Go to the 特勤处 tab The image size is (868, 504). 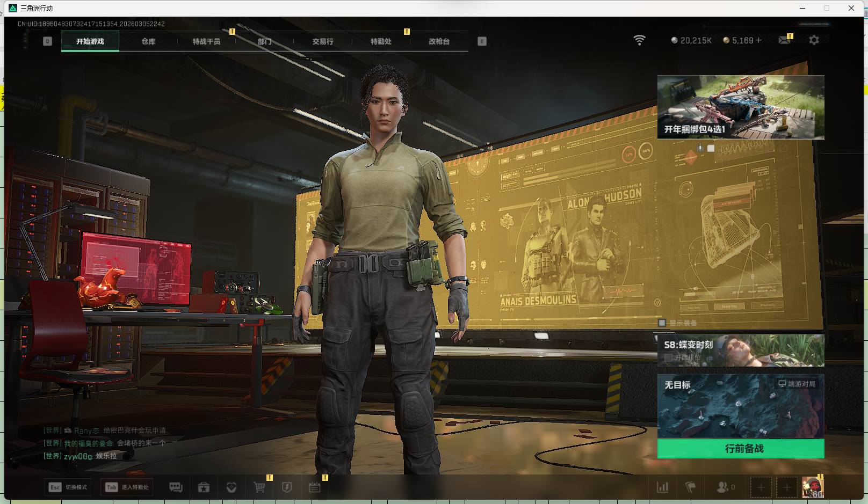[381, 41]
